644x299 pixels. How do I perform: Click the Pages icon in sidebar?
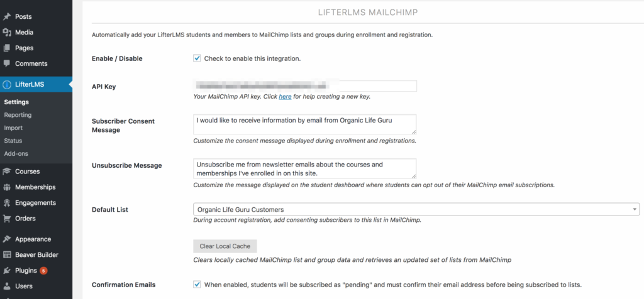pos(6,48)
